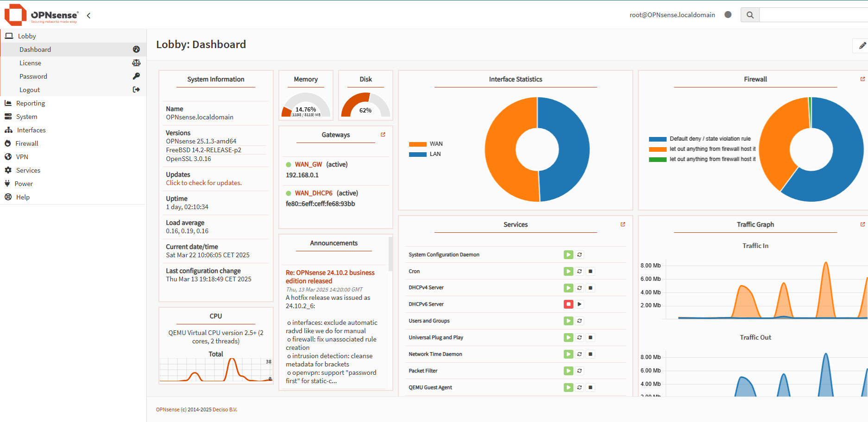Expand the Interfaces menu section
Viewport: 868px width, 422px height.
click(x=73, y=130)
